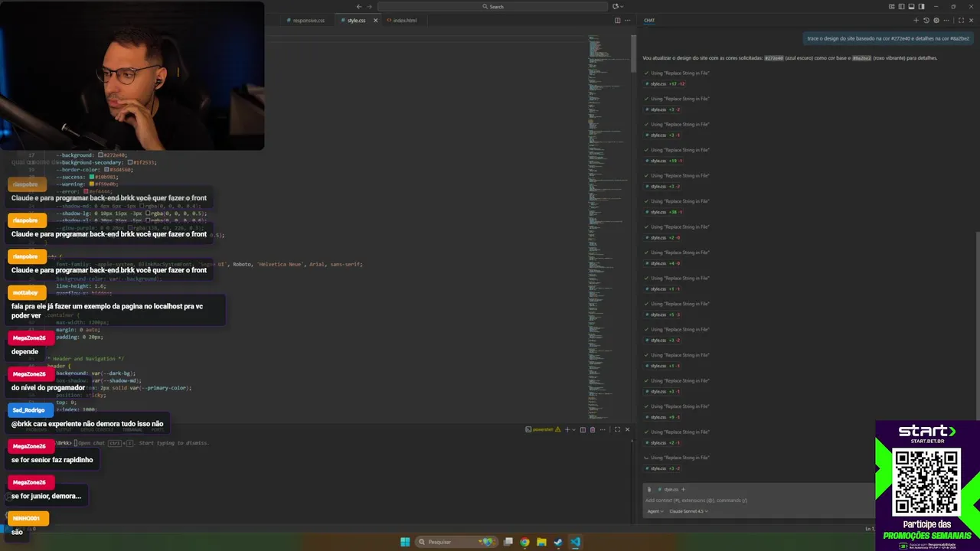This screenshot has height=551, width=980.
Task: Click the --success color swatch #10b981
Action: point(91,177)
